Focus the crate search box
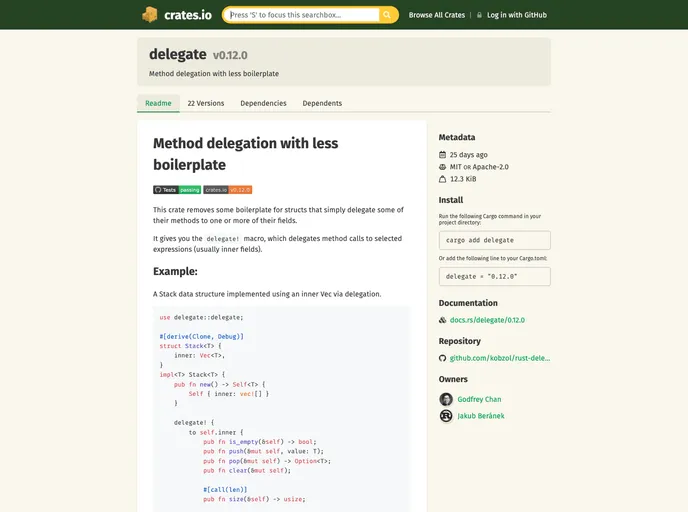 click(x=304, y=14)
